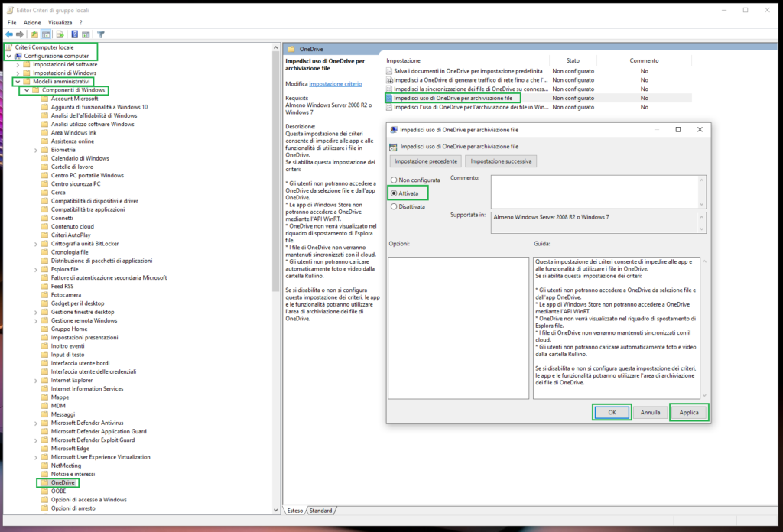Select the Disattivata radio button
Screen dimensions: 783x532
click(x=394, y=206)
